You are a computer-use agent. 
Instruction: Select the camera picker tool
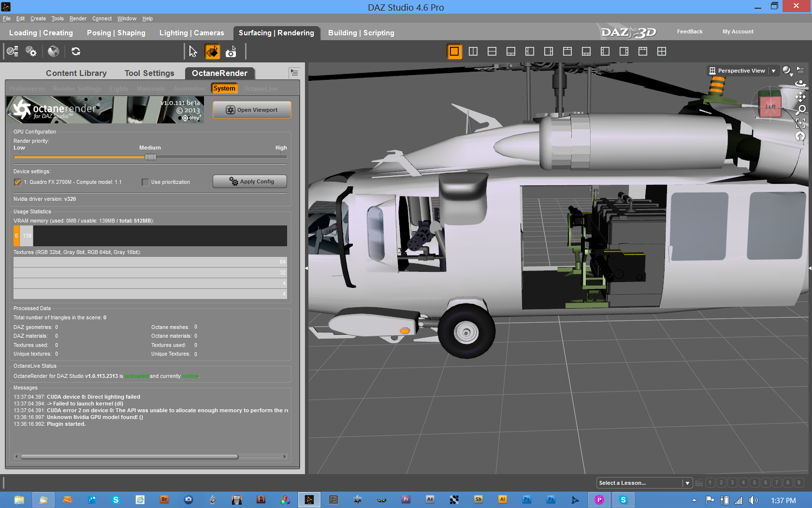[x=231, y=51]
